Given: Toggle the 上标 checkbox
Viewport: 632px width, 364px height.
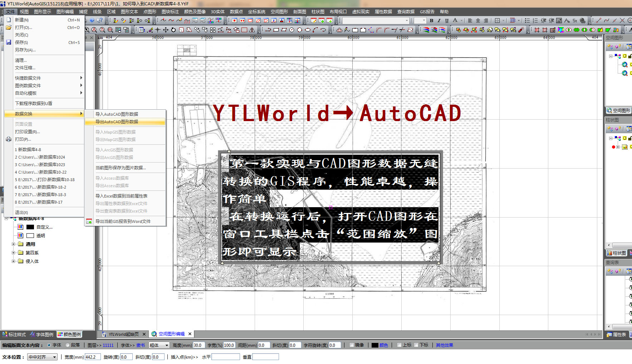Looking at the screenshot, I should [400, 345].
